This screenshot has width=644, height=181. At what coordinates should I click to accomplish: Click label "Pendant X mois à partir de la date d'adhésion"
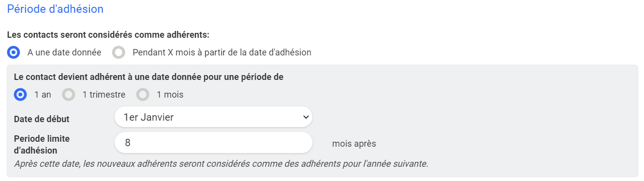(222, 52)
